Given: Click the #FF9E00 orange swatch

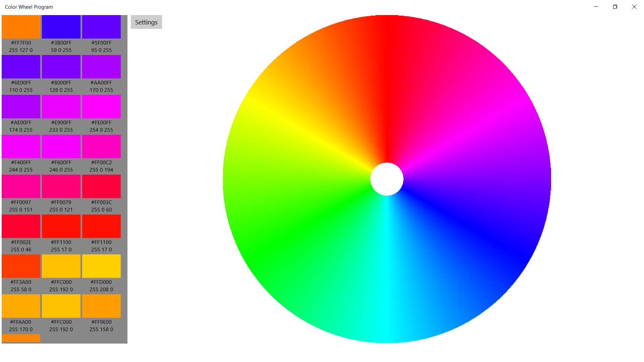Looking at the screenshot, I should tap(101, 306).
